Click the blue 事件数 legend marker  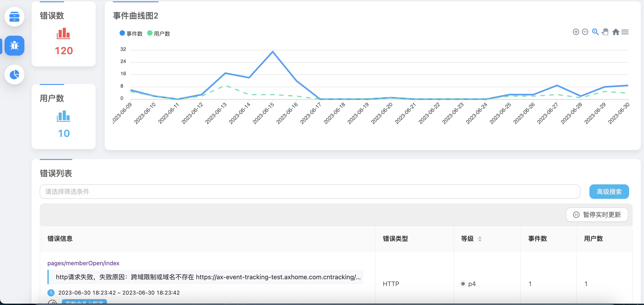pyautogui.click(x=122, y=33)
